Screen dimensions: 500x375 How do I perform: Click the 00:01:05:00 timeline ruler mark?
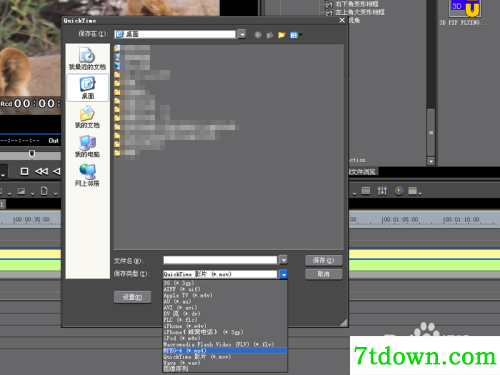(400, 220)
